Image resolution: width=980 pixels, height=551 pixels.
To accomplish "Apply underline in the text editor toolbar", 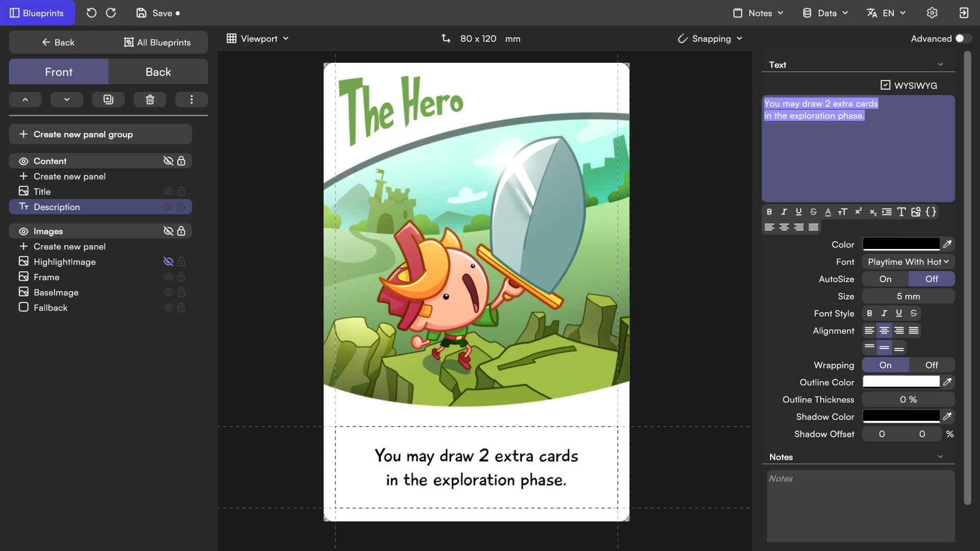I will (x=799, y=212).
